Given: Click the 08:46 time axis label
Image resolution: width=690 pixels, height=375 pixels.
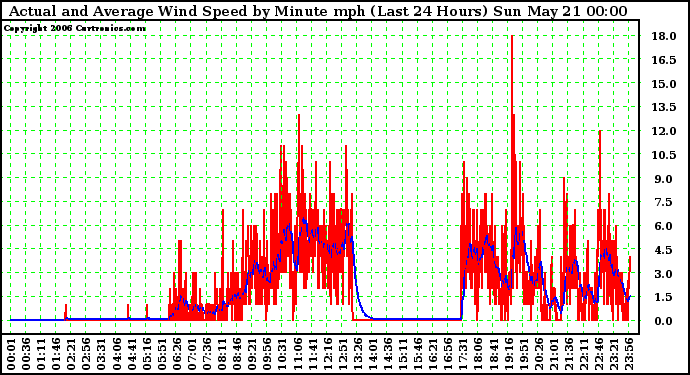Looking at the screenshot, I should click(x=237, y=354).
